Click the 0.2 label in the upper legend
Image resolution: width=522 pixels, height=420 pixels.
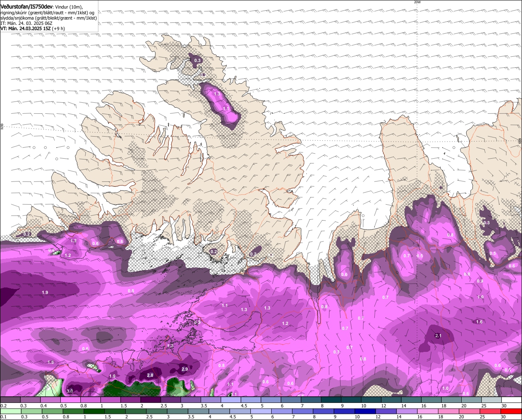click(x=3, y=406)
